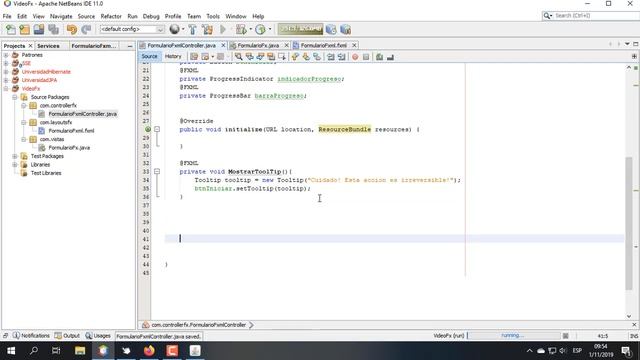Click the Find Previous Occurrence icon

(249, 57)
